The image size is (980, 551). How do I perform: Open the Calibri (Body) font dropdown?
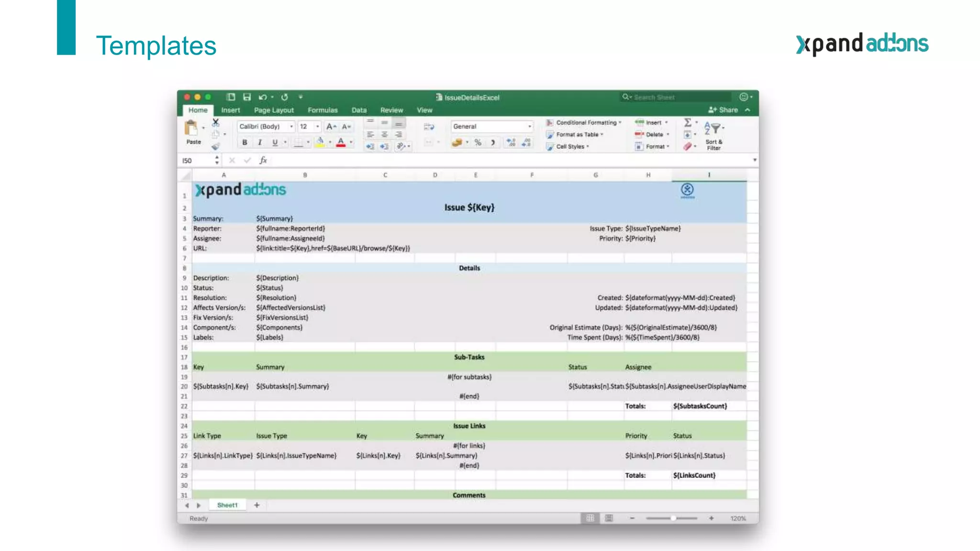pos(266,126)
